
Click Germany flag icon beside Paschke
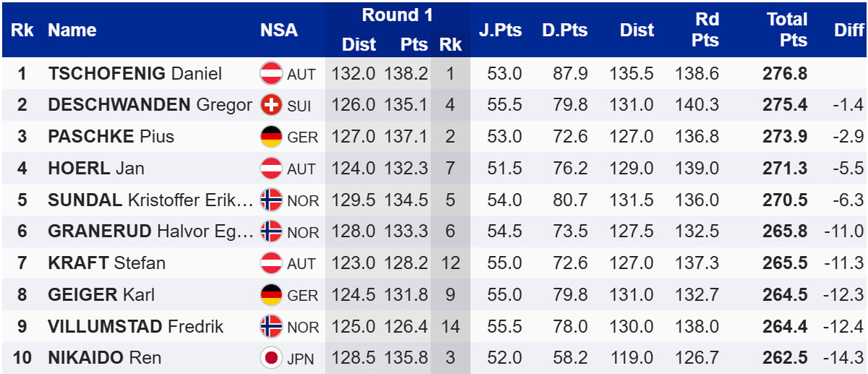click(271, 137)
